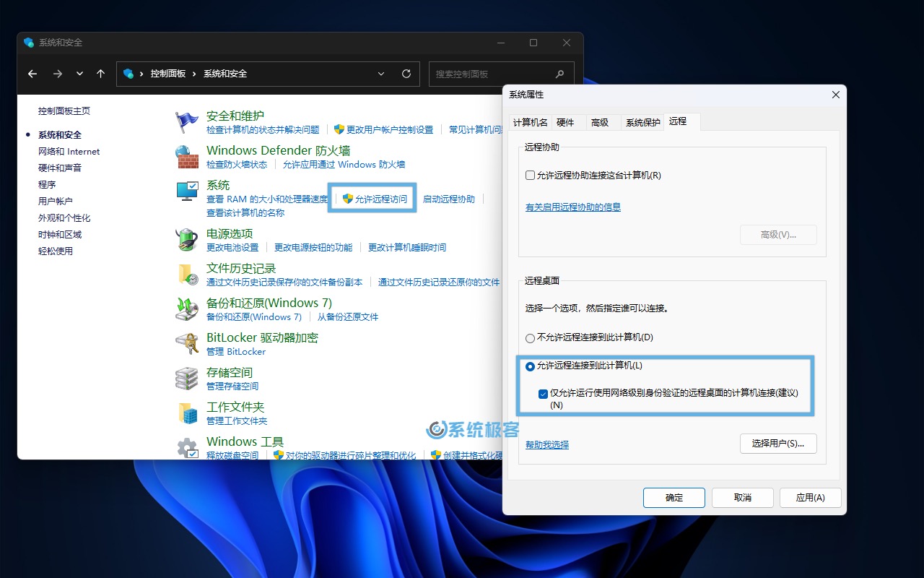This screenshot has width=924, height=578.
Task: Click the refresh icon in address bar
Action: coord(406,74)
